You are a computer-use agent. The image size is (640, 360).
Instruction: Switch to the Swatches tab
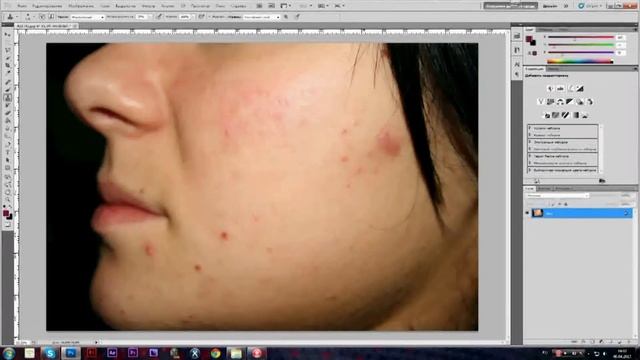click(545, 29)
